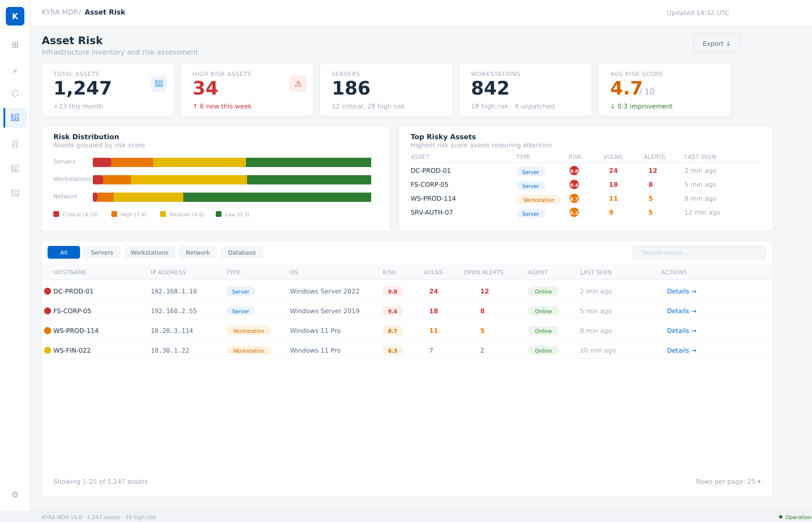Viewport: 812px width, 522px height.
Task: Select the Database filter tab
Action: point(242,252)
